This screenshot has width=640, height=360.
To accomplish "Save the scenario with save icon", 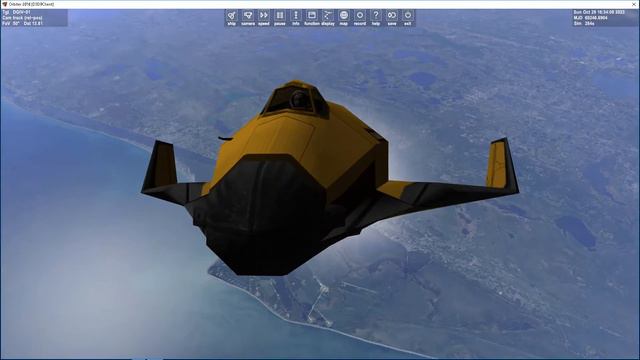I will coord(391,16).
